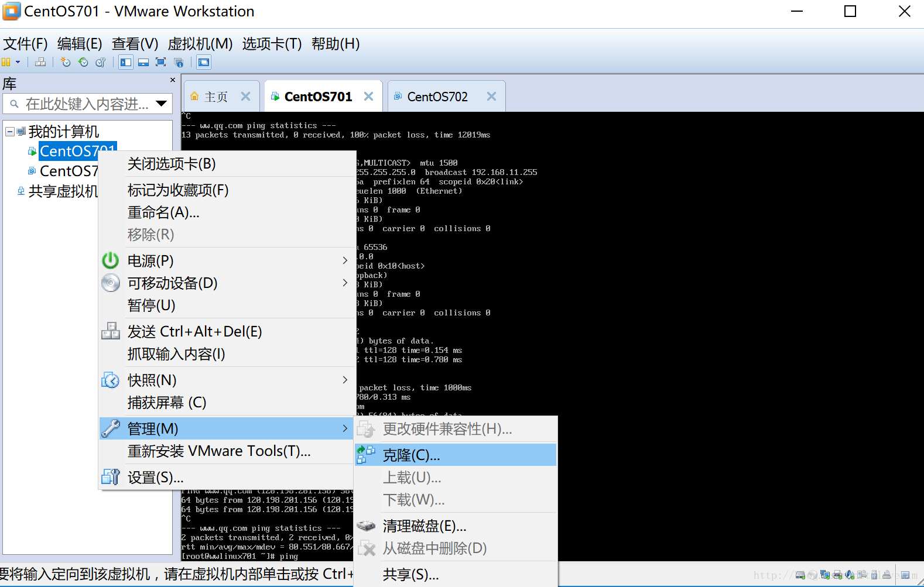Click the sound card status bar icon

click(x=850, y=575)
